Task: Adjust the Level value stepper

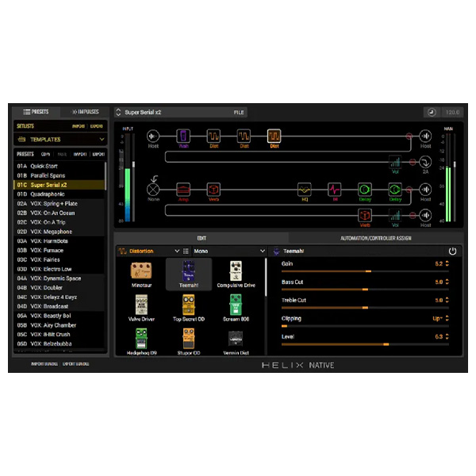Action: pos(447,336)
